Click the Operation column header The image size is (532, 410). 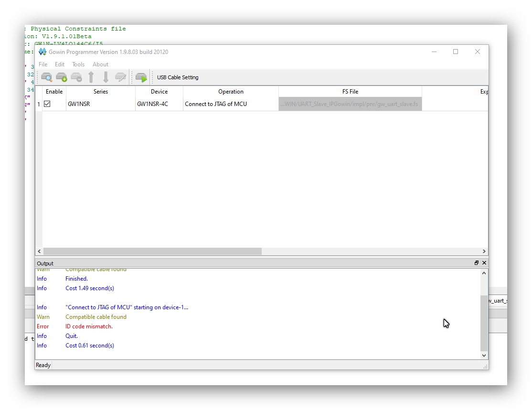231,92
